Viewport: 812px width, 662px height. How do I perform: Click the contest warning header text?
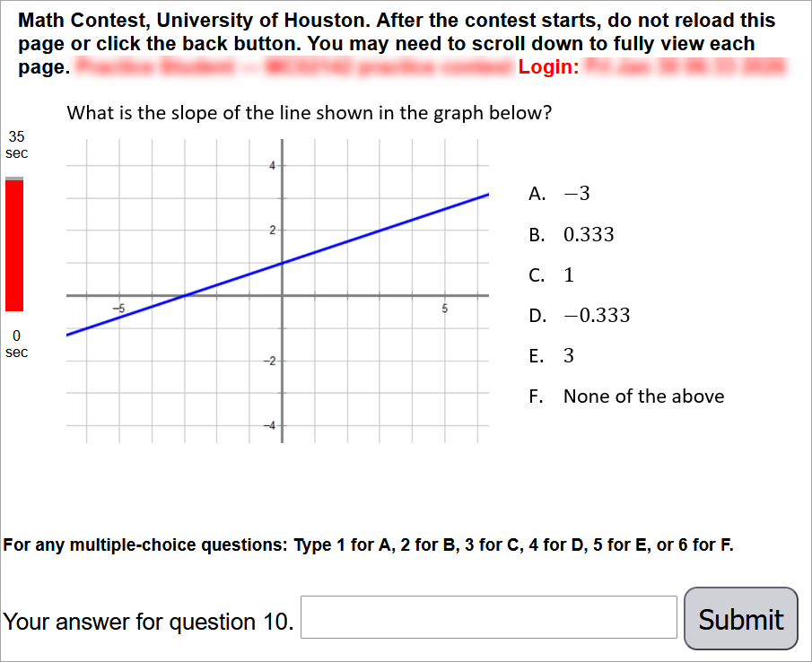pos(406,42)
